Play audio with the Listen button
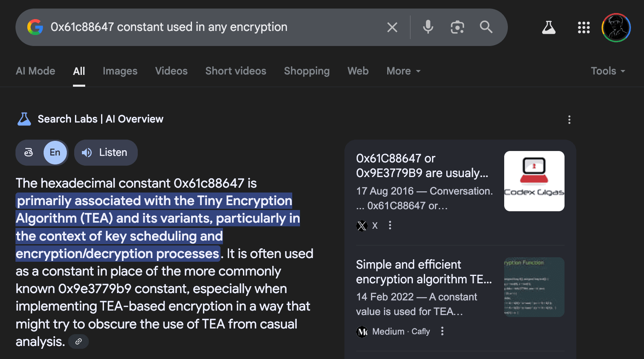The image size is (644, 359). click(x=106, y=152)
